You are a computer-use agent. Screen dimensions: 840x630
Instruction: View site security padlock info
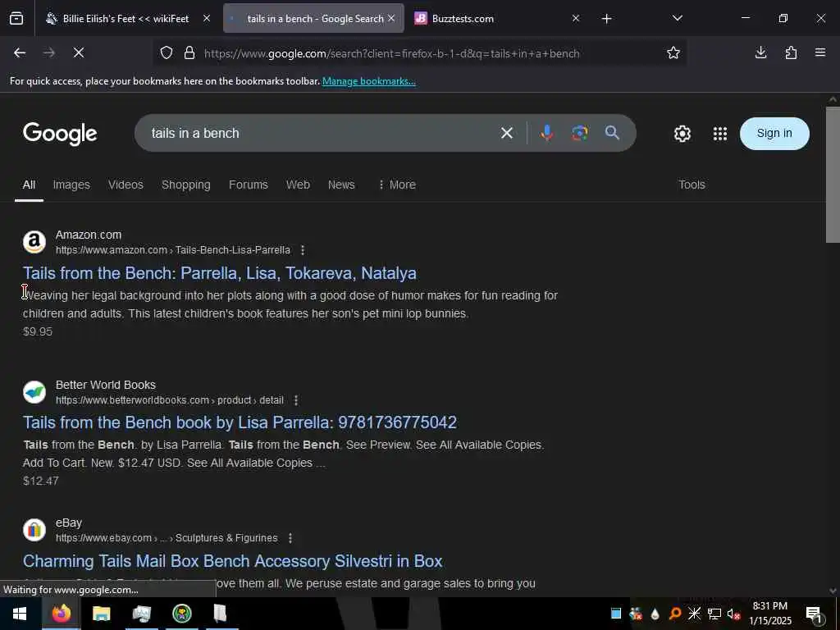tap(189, 53)
